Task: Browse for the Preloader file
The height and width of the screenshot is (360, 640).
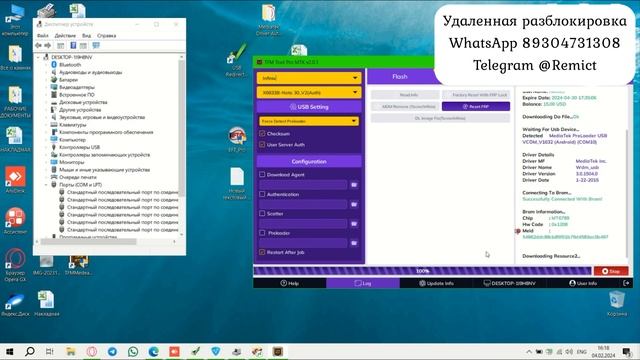Action: 354,243
